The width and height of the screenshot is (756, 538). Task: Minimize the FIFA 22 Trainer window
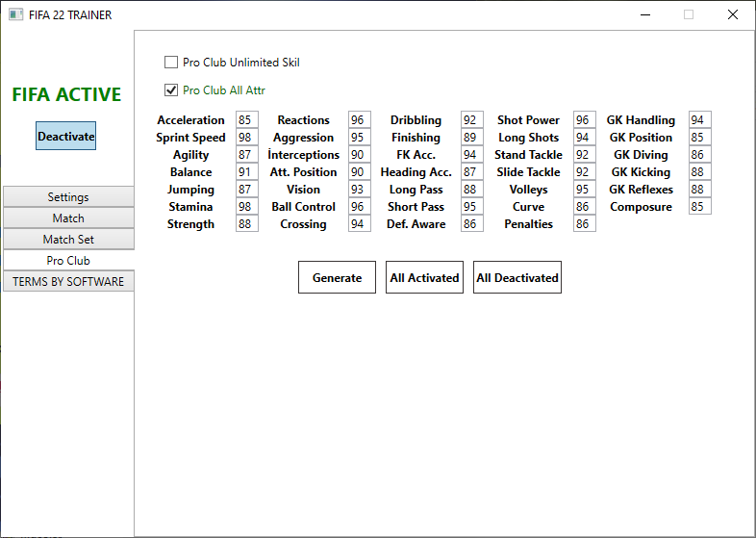[x=645, y=15]
